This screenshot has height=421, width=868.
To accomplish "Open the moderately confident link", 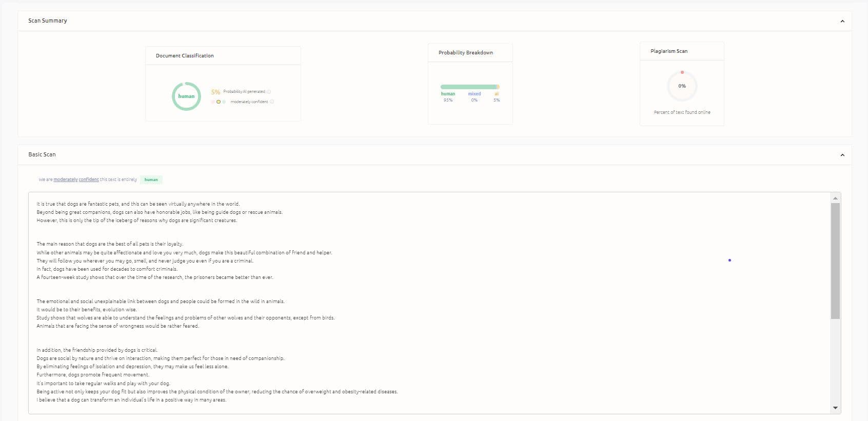I will point(76,179).
